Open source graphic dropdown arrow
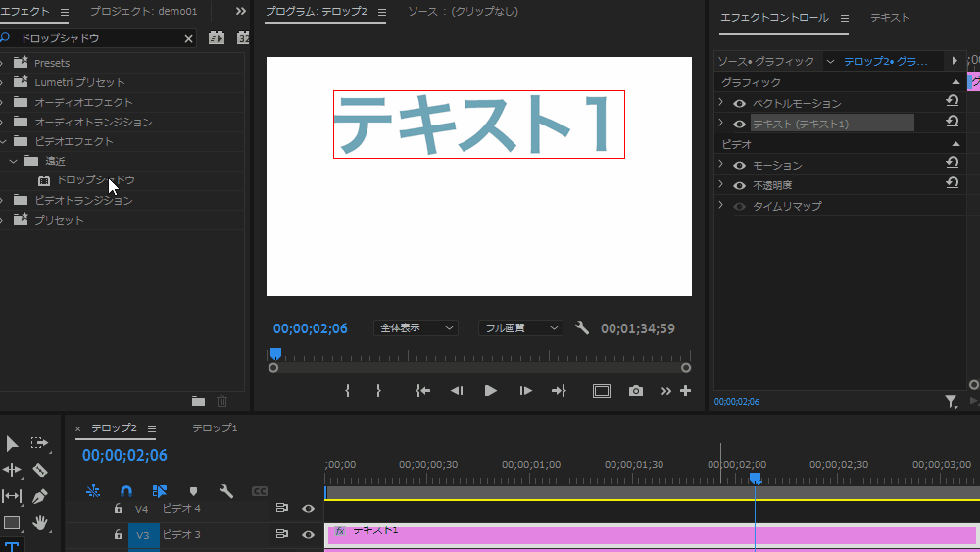This screenshot has width=980, height=552. pyautogui.click(x=830, y=61)
